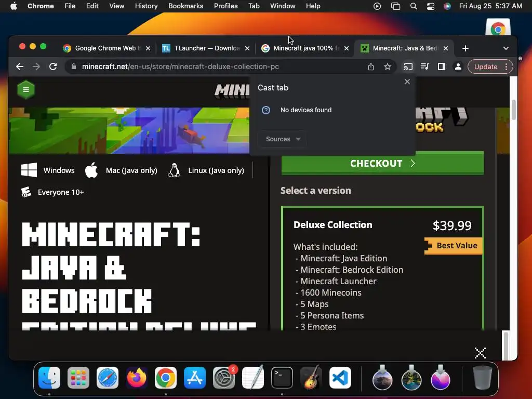Click the page vertical scrollbar thumb

[x=514, y=110]
